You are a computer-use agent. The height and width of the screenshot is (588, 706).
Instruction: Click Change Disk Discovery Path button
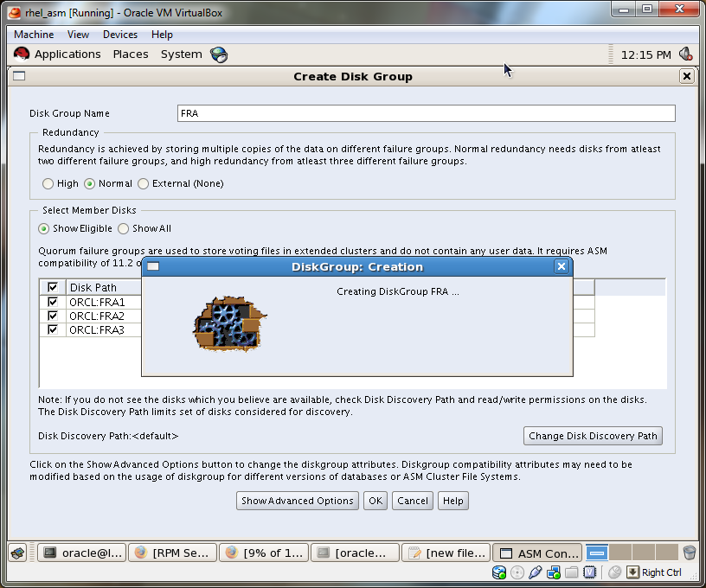[593, 436]
